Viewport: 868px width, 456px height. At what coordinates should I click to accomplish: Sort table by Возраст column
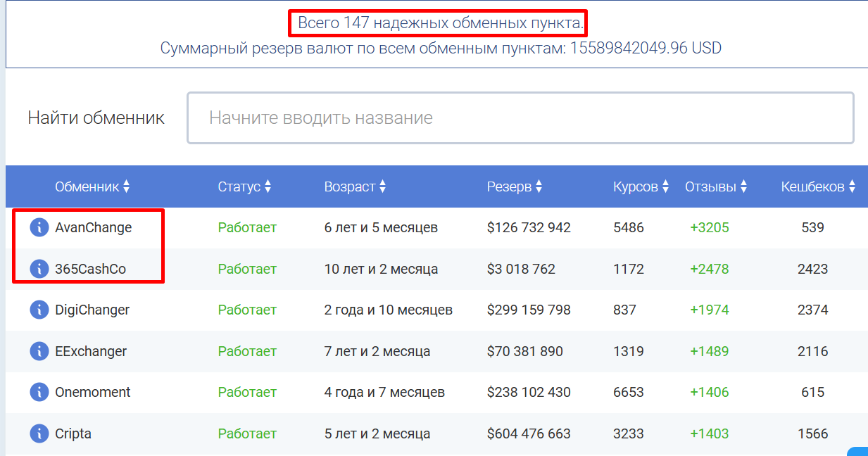[355, 186]
